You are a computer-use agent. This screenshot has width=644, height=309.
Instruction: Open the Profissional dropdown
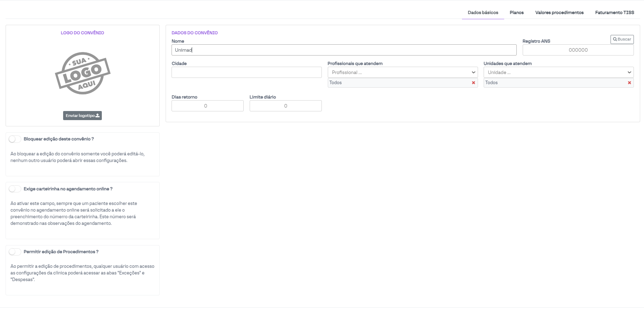click(402, 72)
